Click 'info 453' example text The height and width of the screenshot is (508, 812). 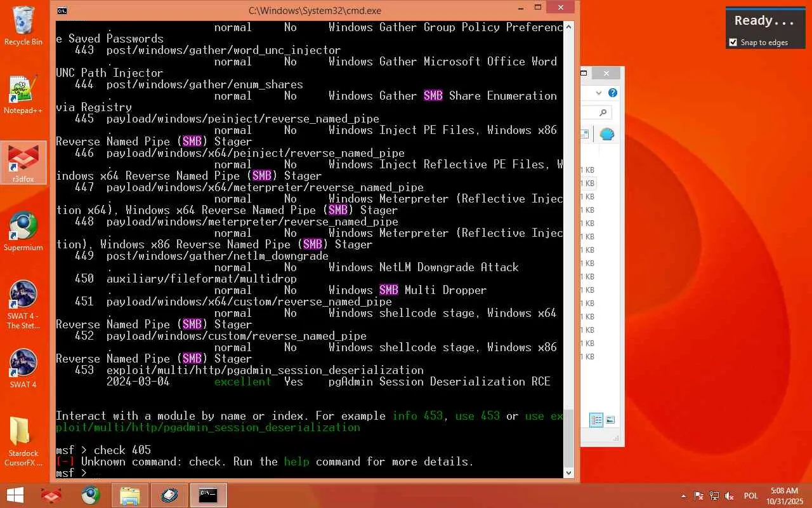pyautogui.click(x=417, y=416)
